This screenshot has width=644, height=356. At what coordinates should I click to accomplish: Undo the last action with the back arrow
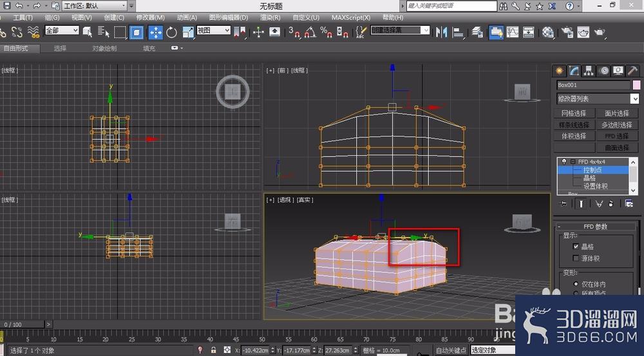[x=19, y=6]
